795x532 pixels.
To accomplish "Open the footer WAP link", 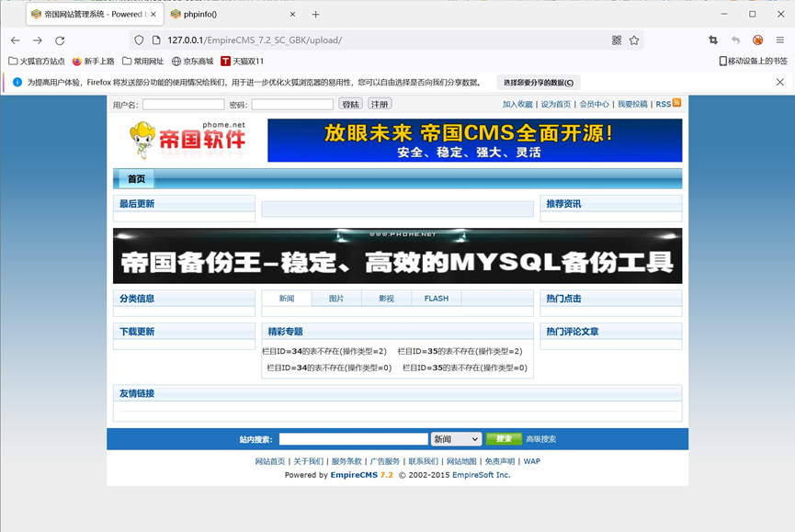I will click(x=532, y=461).
